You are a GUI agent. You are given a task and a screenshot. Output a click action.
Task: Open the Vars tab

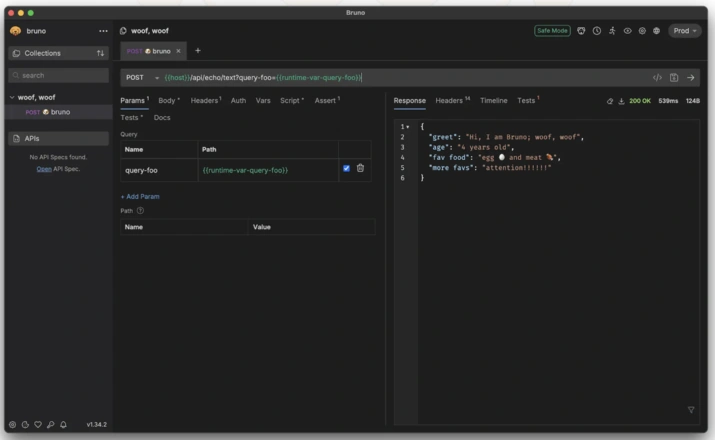(x=263, y=101)
